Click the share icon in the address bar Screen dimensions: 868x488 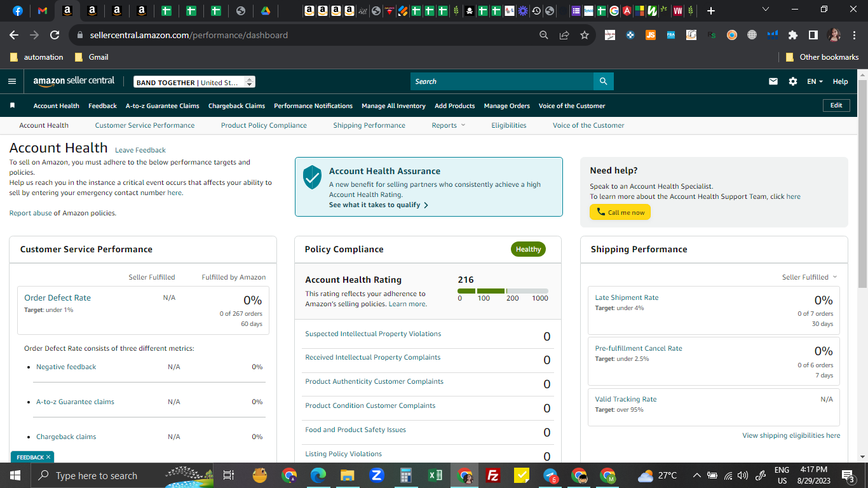(564, 35)
